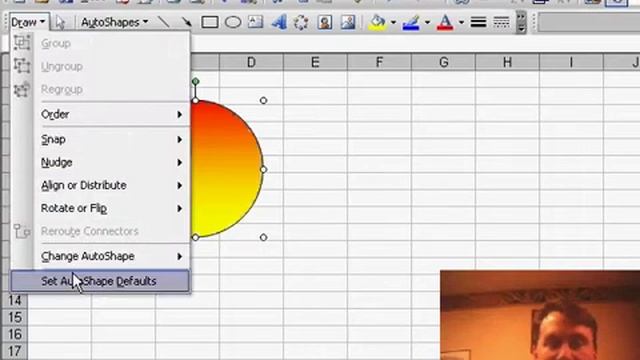The image size is (640, 360).
Task: Select column E header
Action: pos(315,62)
